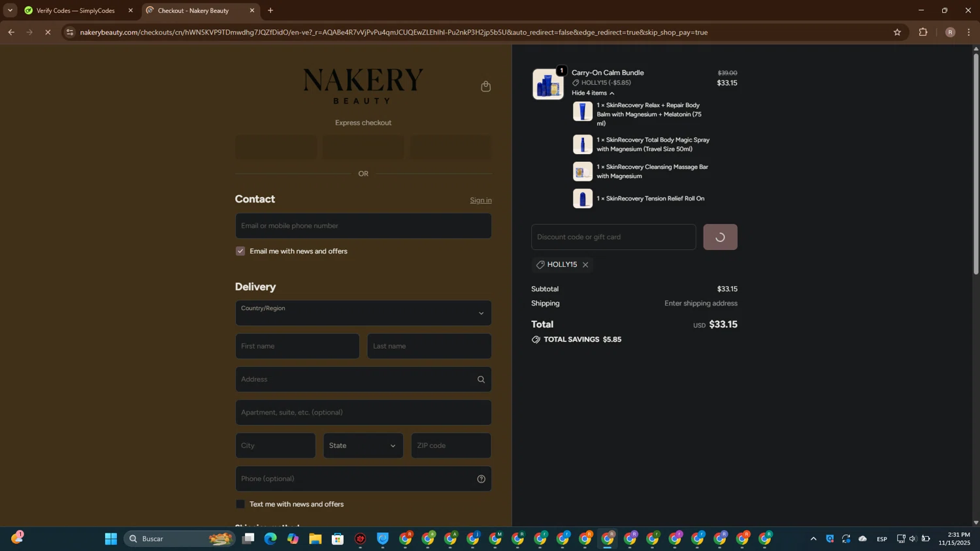Click the Relax + Repair Body Balm thumbnail
This screenshot has width=980, height=551.
583,112
